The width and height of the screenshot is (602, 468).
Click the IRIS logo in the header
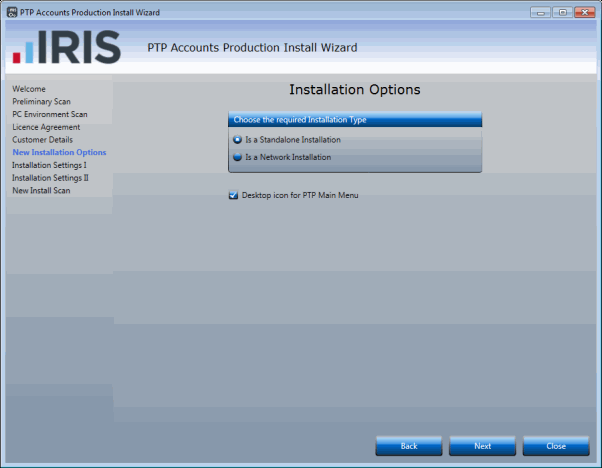click(67, 47)
